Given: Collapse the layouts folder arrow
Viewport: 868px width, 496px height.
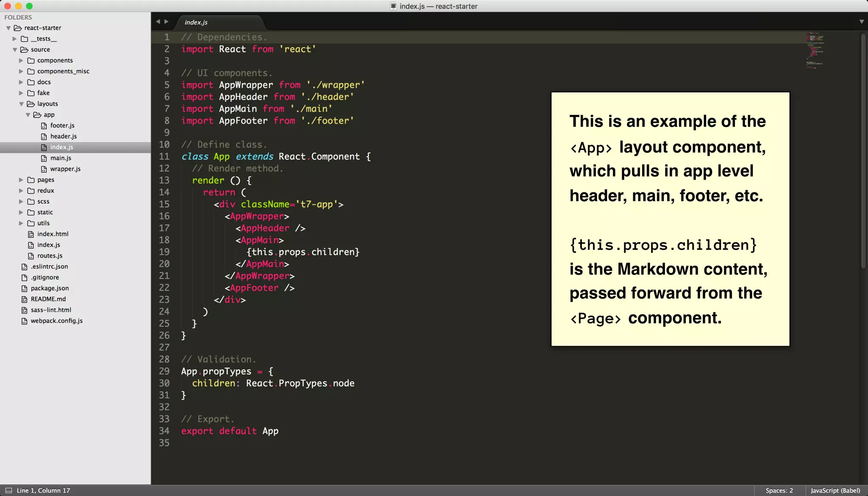Looking at the screenshot, I should coord(21,104).
